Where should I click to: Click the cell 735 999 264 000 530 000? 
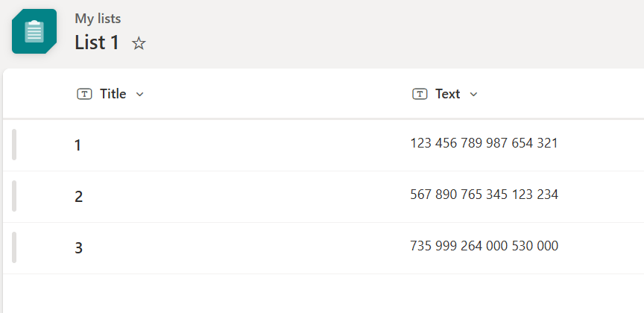point(484,246)
